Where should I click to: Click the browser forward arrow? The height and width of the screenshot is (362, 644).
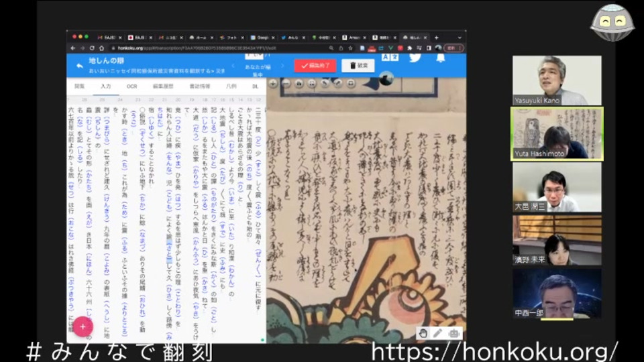click(x=83, y=48)
